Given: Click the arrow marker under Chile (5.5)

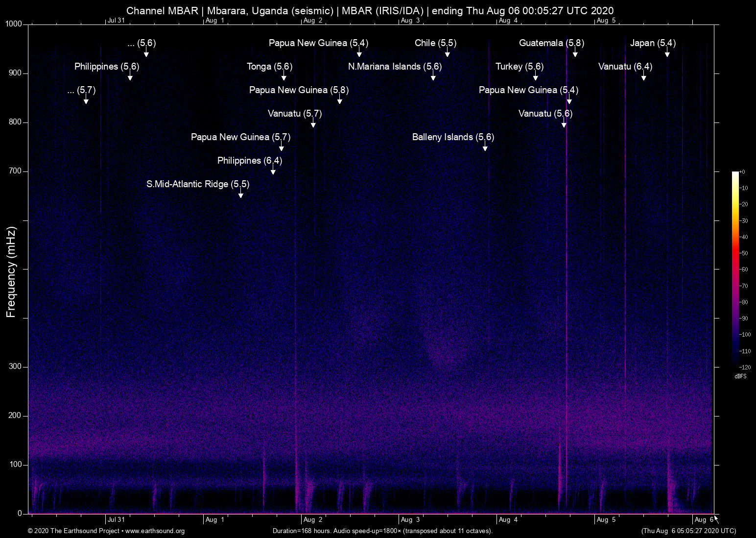Looking at the screenshot, I should (x=448, y=52).
